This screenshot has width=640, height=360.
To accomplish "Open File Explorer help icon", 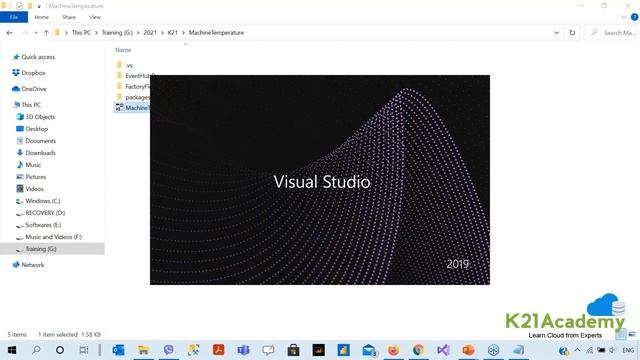I will point(634,17).
